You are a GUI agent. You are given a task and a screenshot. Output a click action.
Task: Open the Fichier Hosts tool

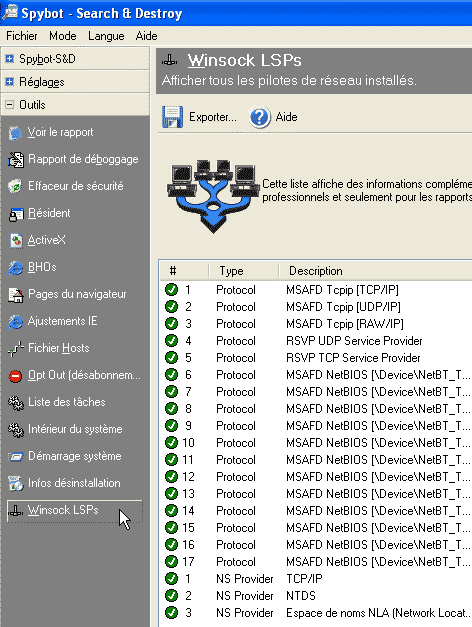(x=49, y=348)
